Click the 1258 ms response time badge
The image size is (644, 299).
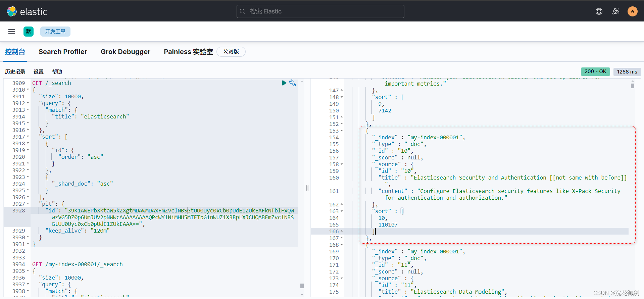point(627,71)
